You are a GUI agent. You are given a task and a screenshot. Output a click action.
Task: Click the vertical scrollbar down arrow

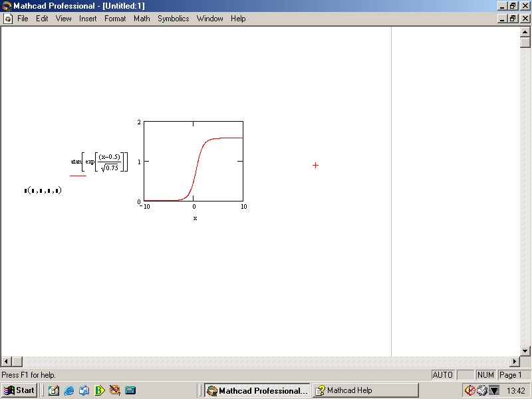[525, 350]
